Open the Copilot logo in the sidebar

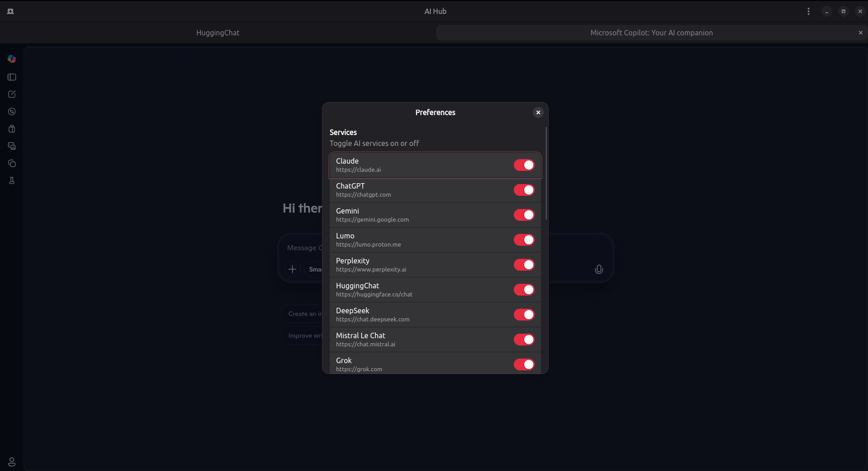point(11,59)
